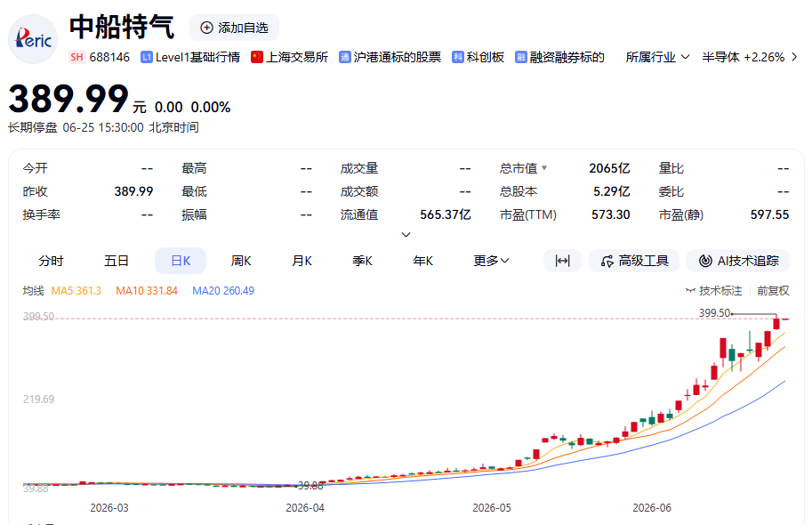812x525 pixels.
Task: Click the MA20 260.49 indicator label
Action: coord(223,291)
